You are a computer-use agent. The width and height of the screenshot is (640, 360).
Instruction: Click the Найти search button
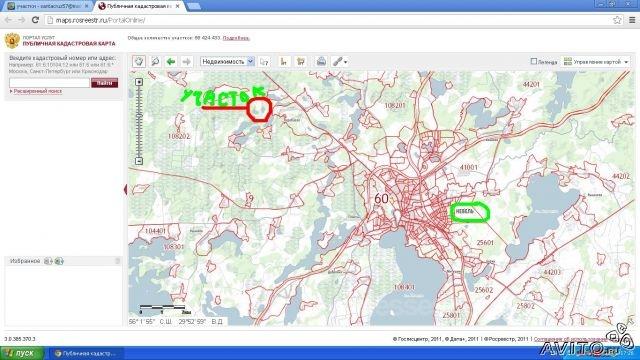104,83
